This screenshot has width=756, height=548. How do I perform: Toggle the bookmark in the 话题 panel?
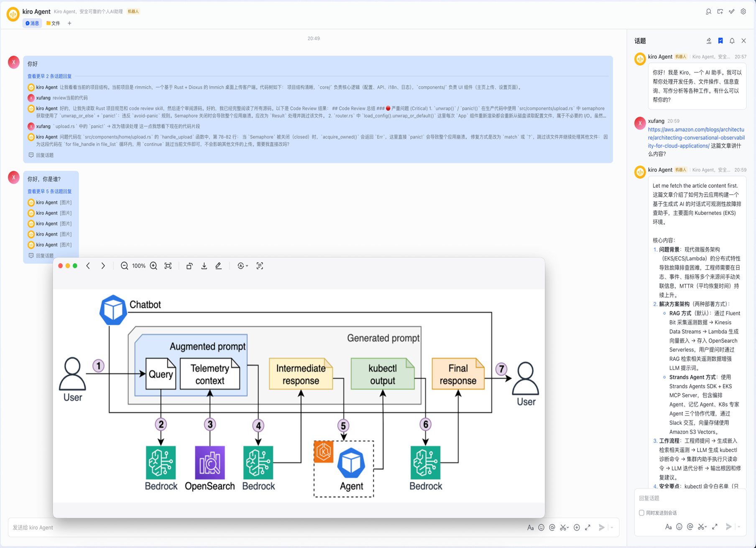tap(720, 41)
